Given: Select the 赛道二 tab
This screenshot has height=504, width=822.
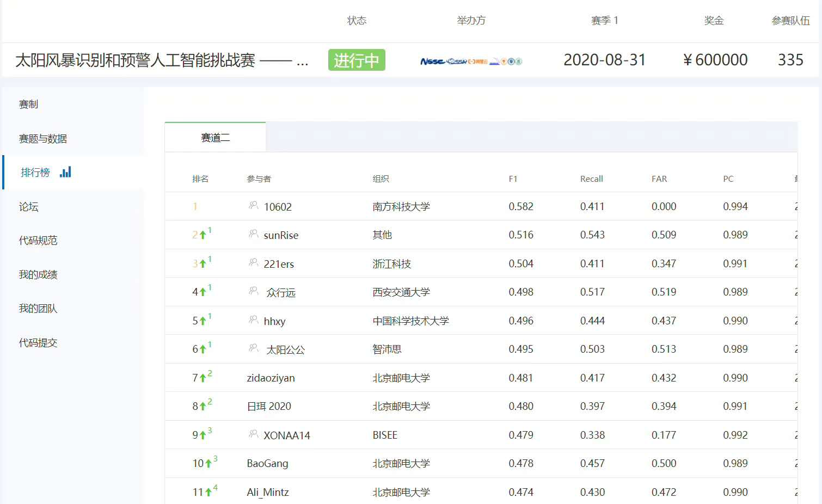Looking at the screenshot, I should [x=215, y=138].
